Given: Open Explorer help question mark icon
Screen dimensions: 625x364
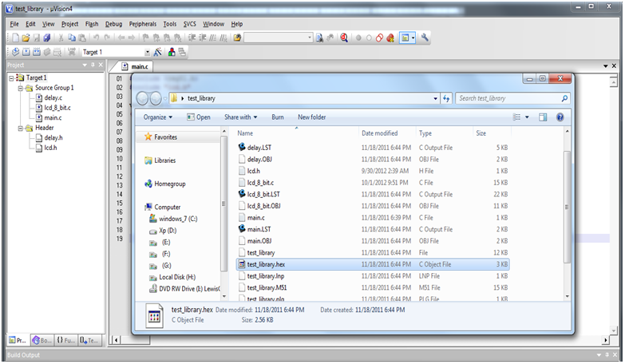Looking at the screenshot, I should click(x=560, y=117).
